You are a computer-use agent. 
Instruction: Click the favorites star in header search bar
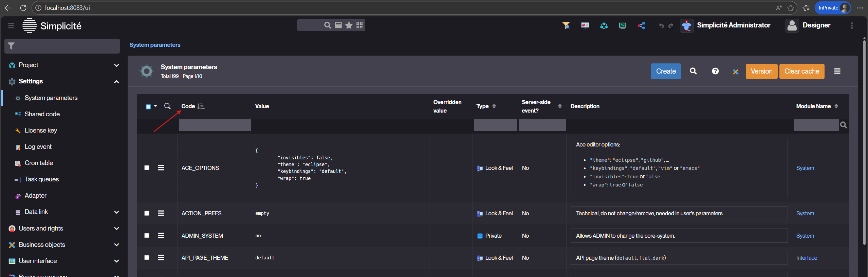click(x=349, y=25)
